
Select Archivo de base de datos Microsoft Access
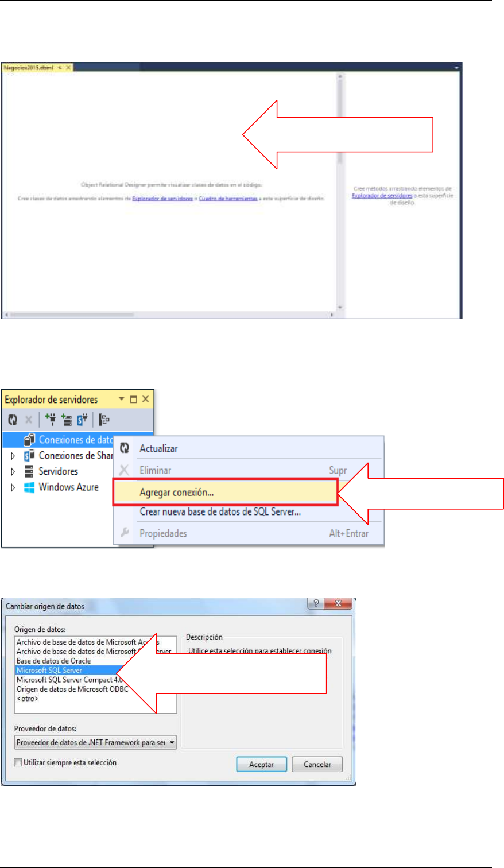pyautogui.click(x=87, y=642)
